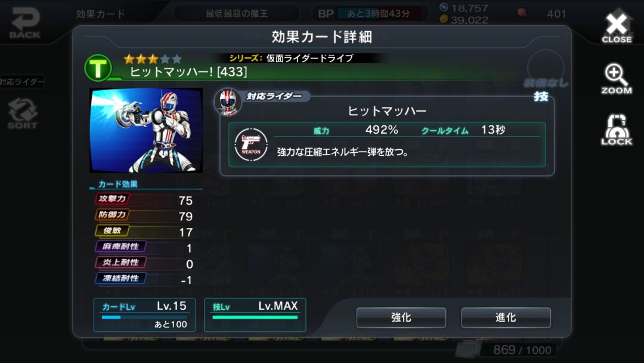Go back with the BACK arrow
644x363 pixels.
24,23
